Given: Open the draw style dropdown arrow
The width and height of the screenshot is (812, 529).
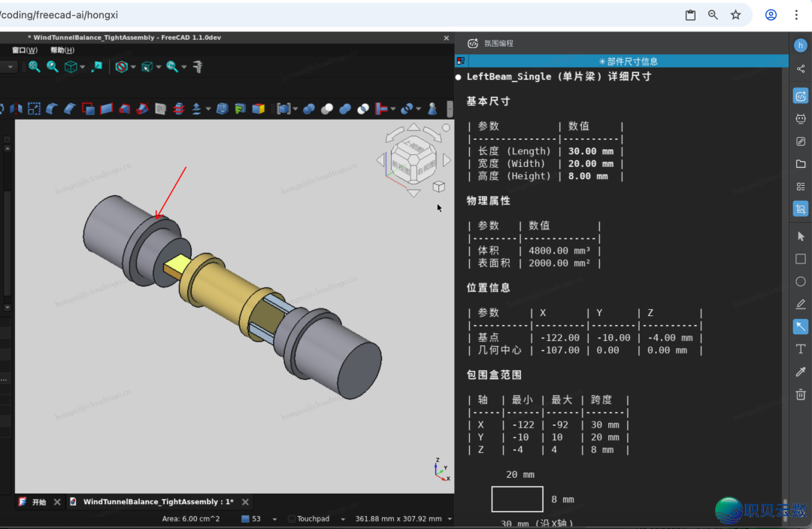Looking at the screenshot, I should point(133,67).
